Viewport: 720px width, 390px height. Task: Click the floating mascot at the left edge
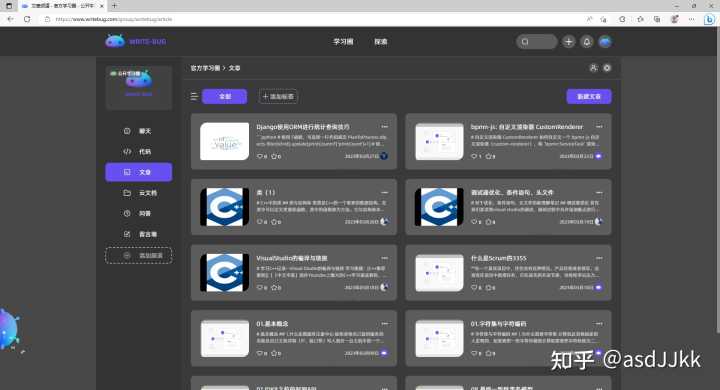pos(10,331)
